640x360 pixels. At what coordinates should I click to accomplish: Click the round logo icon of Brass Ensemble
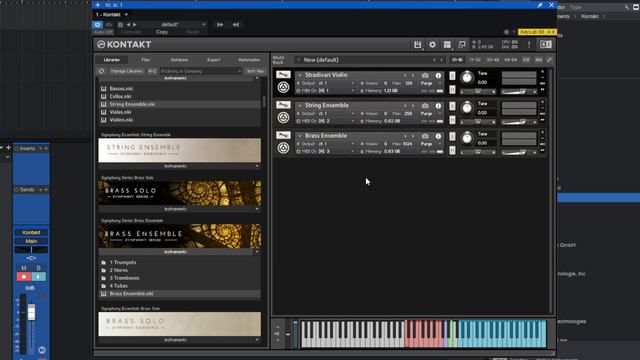click(283, 148)
